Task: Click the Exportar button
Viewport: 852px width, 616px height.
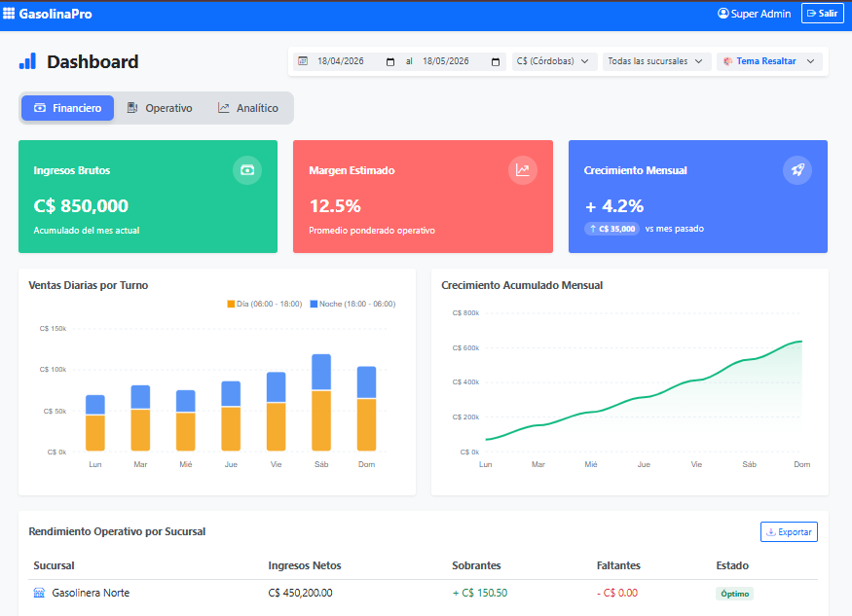Action: [x=789, y=531]
